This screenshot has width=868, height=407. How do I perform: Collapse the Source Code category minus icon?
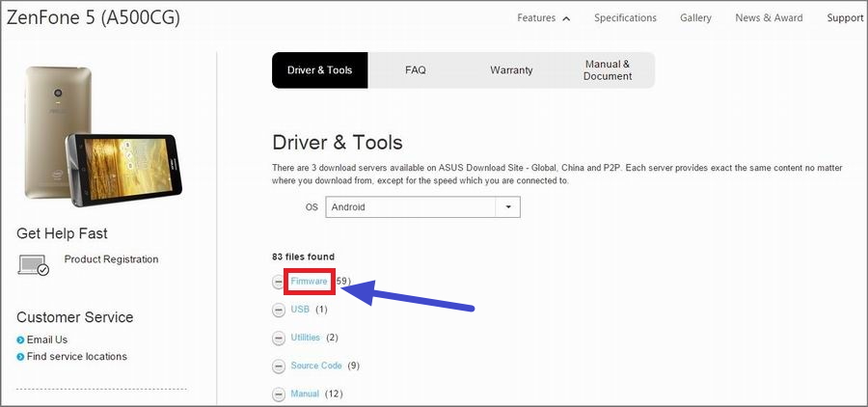(279, 366)
